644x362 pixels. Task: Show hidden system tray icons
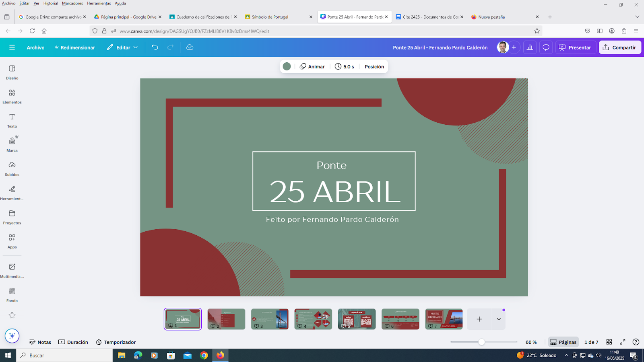coord(566,356)
